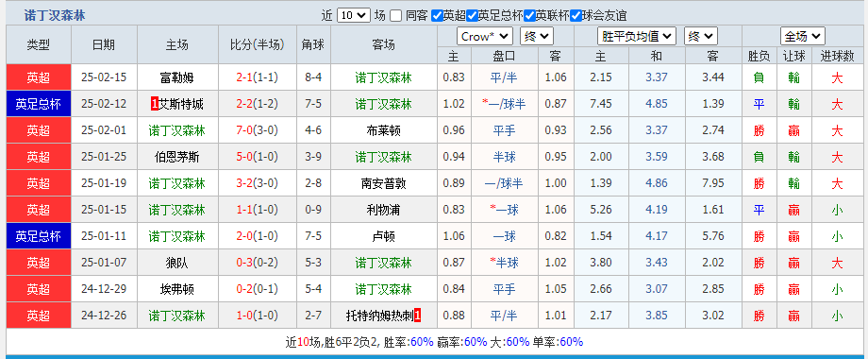The image size is (868, 359).
Task: Click the 诺丁汉森林 team title link
Action: click(55, 15)
